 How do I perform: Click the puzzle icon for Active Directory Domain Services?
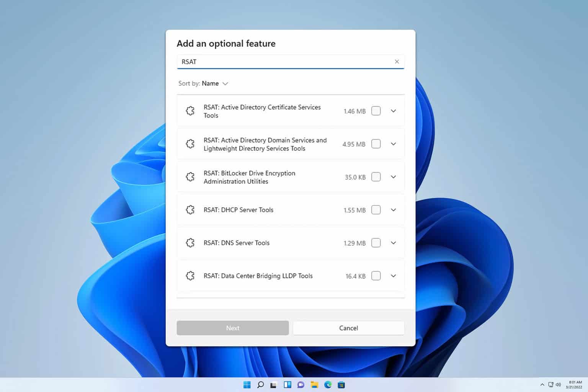click(190, 144)
